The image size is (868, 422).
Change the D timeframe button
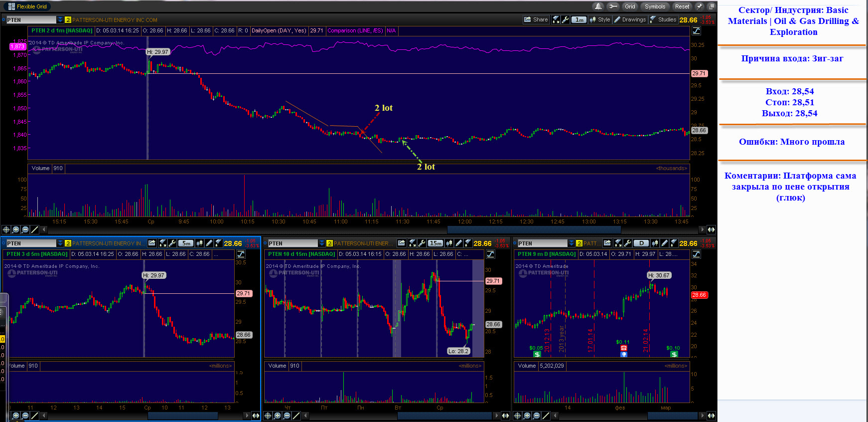pyautogui.click(x=641, y=243)
